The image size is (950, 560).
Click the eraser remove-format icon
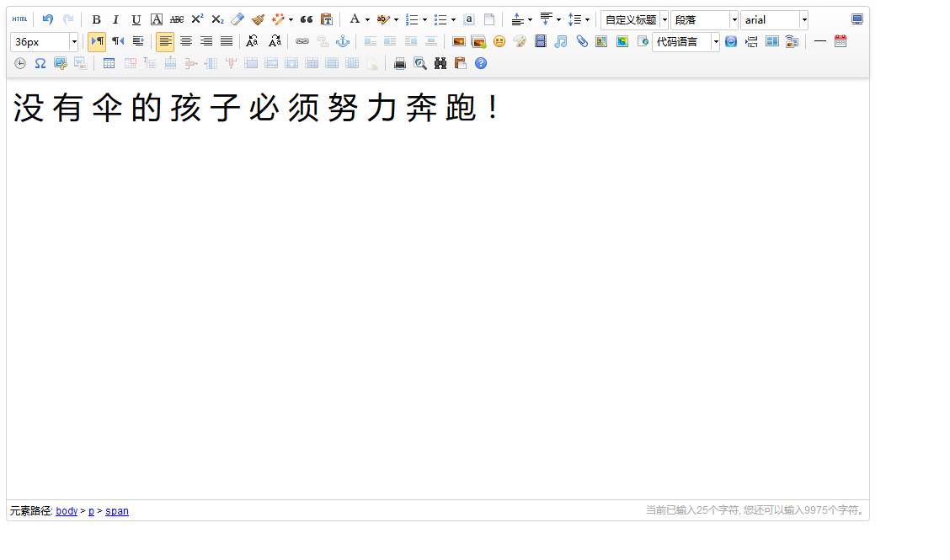(x=237, y=19)
